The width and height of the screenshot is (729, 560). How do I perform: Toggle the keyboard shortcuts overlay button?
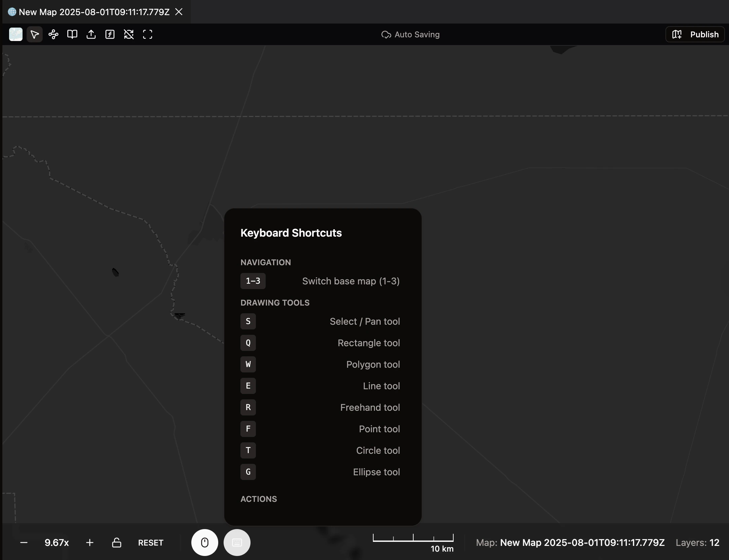237,542
